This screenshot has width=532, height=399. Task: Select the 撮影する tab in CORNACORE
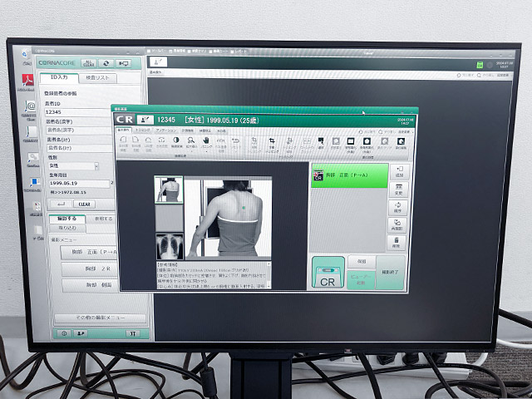[67, 219]
